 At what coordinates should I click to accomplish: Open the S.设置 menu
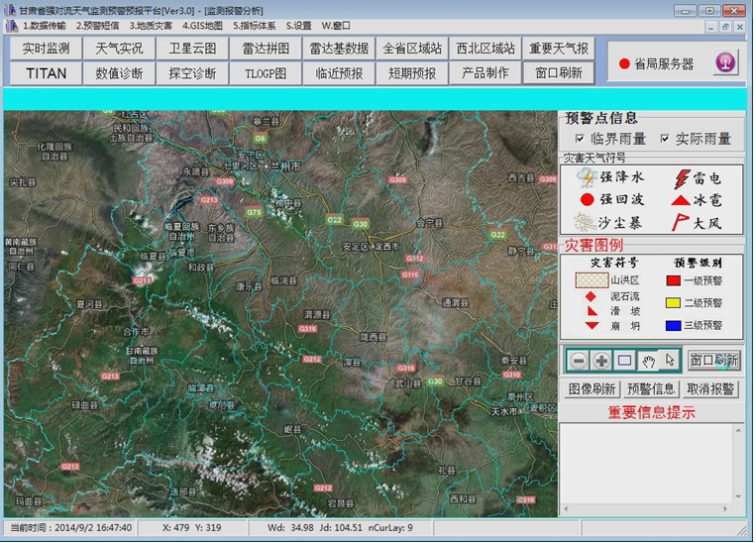click(x=299, y=26)
